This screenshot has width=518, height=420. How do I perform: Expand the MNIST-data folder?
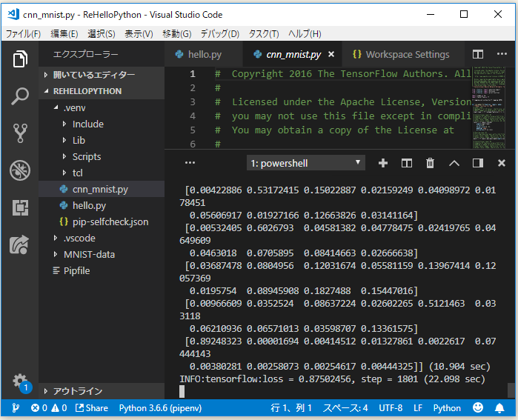click(x=102, y=254)
